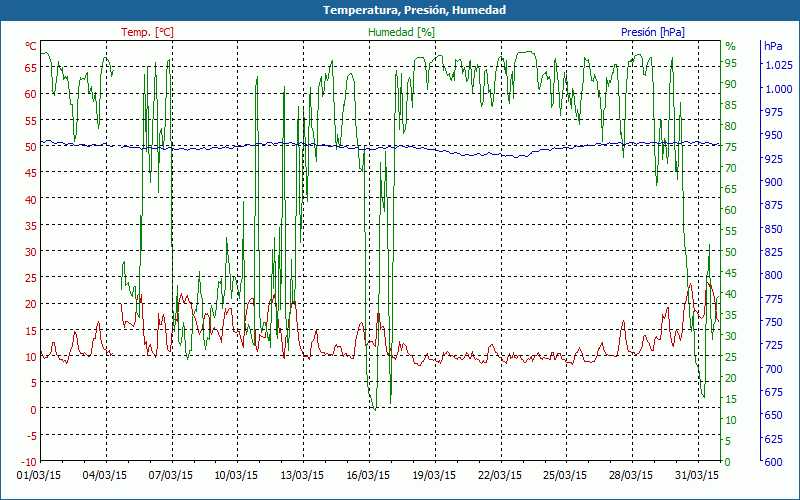Click the green '%' axis unit label
800x500 pixels.
731,46
